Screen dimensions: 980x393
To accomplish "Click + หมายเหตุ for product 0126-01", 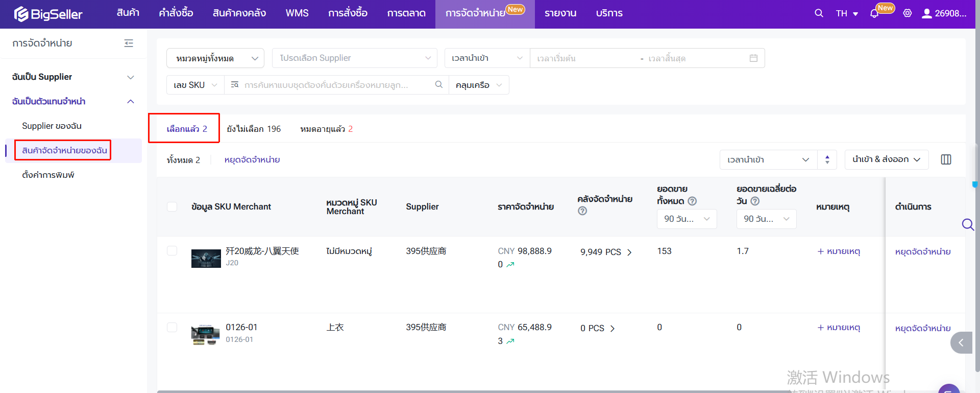I will [839, 328].
